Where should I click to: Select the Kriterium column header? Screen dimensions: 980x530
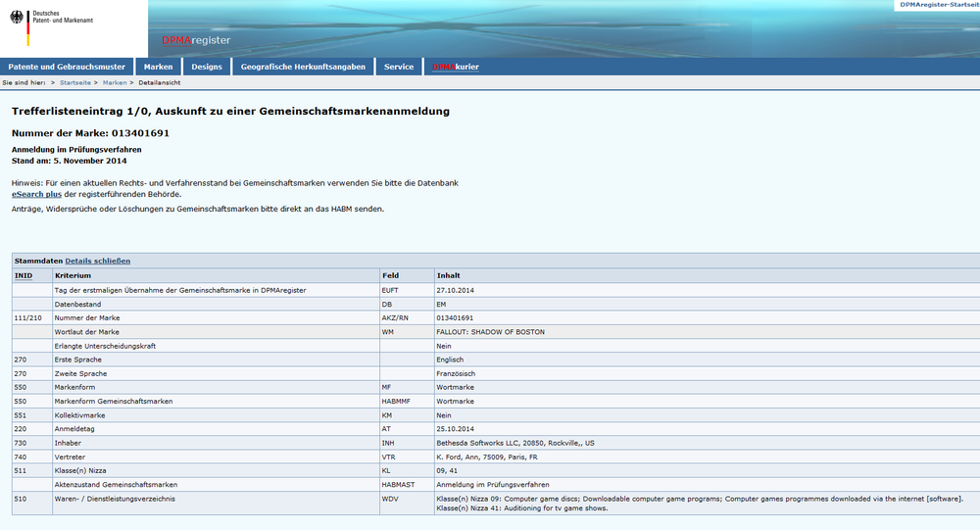pyautogui.click(x=73, y=275)
